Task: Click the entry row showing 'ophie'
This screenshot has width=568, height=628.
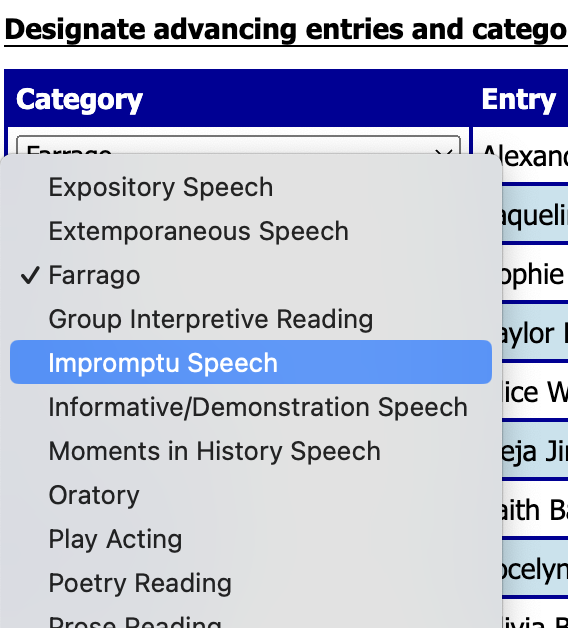Action: (x=535, y=274)
